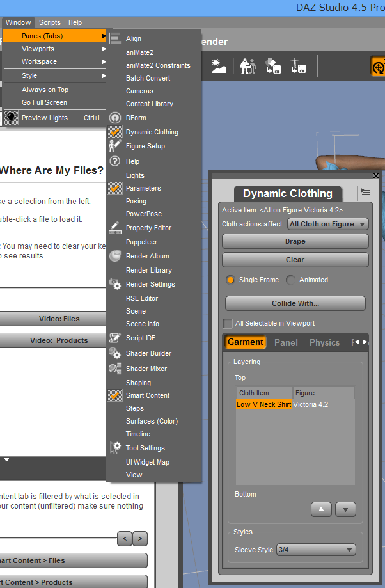Click the Help question-mark icon in menu
Image resolution: width=385 pixels, height=588 pixels.
pos(115,161)
